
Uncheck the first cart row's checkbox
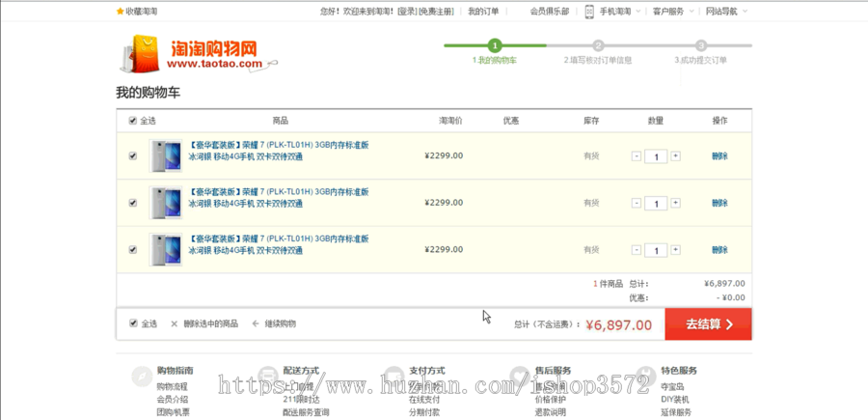[132, 155]
